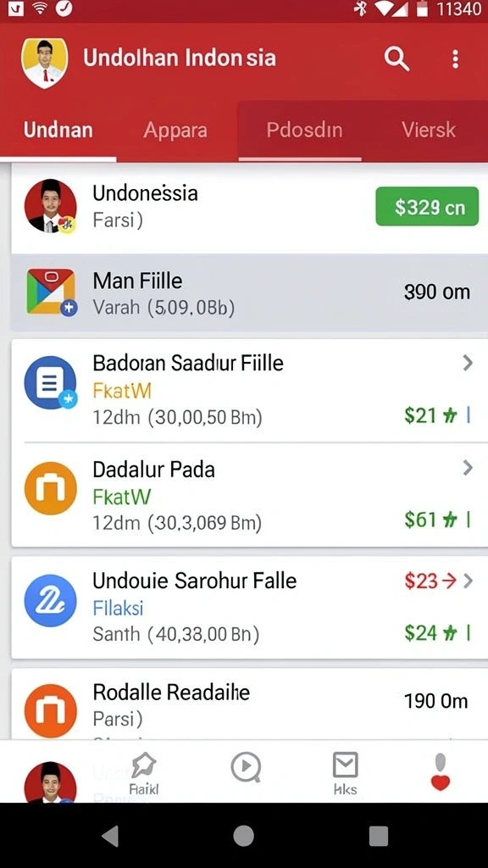Open the Hks mail icon in bottom bar
488x868 pixels.
[x=346, y=773]
